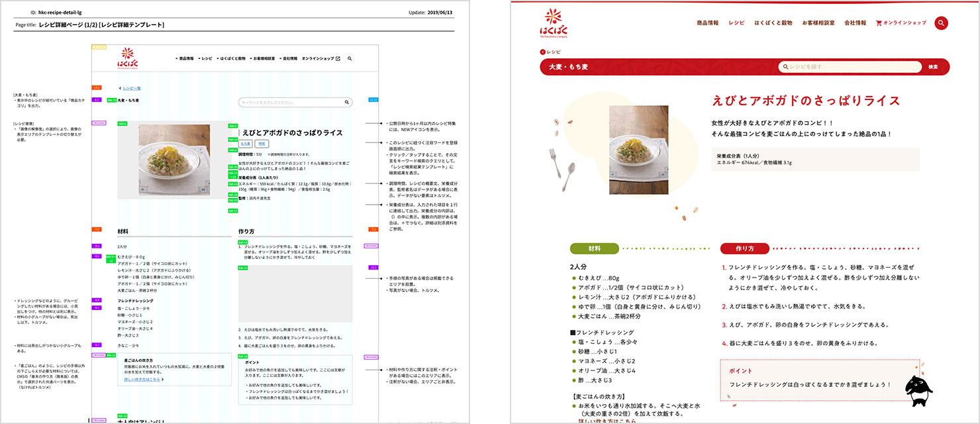980x424 pixels.
Task: Click the ■フレンチドレッシング subheading in the design
Action: click(x=601, y=333)
